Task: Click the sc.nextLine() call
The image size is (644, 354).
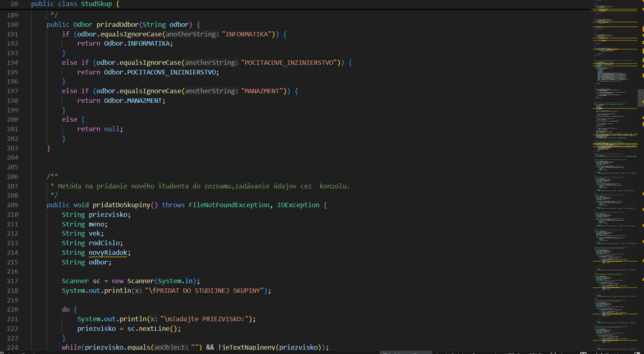Action: pyautogui.click(x=154, y=329)
